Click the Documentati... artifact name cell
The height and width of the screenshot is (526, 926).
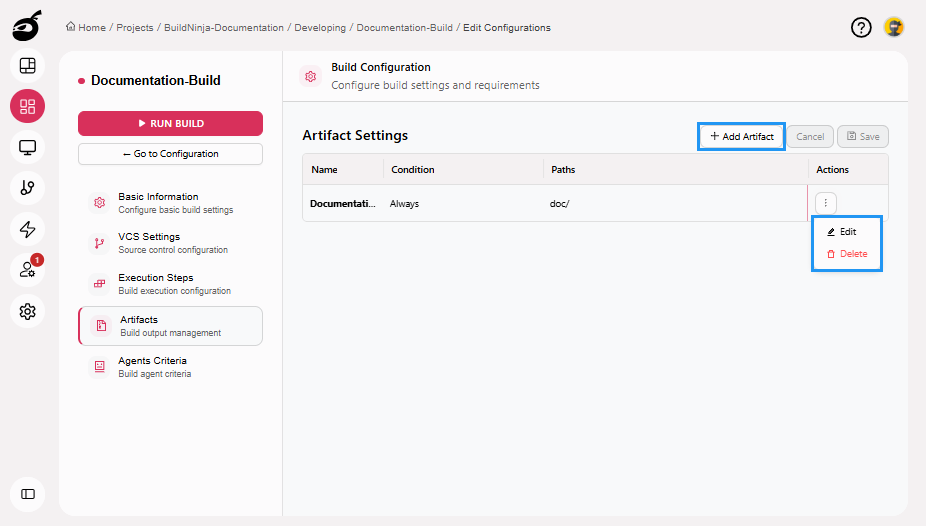(x=343, y=203)
